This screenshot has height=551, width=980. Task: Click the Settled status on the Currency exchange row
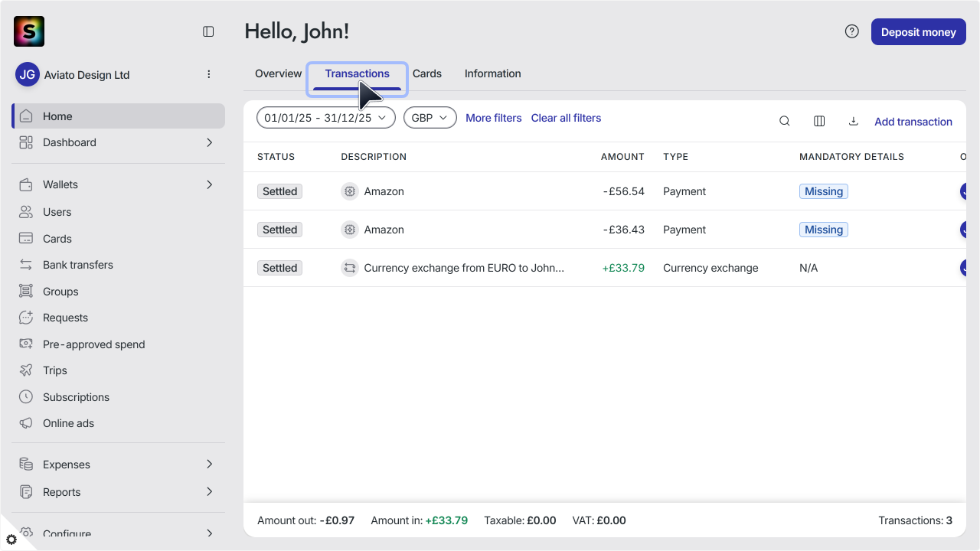click(279, 268)
